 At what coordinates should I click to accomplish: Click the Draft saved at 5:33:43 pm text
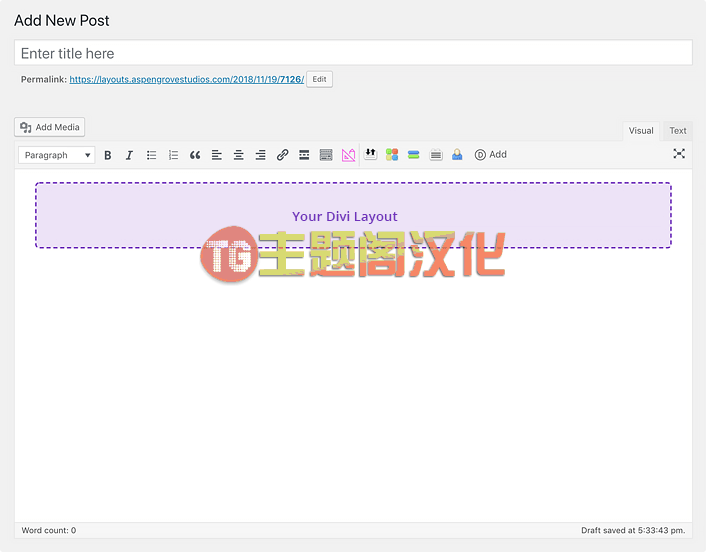(633, 530)
